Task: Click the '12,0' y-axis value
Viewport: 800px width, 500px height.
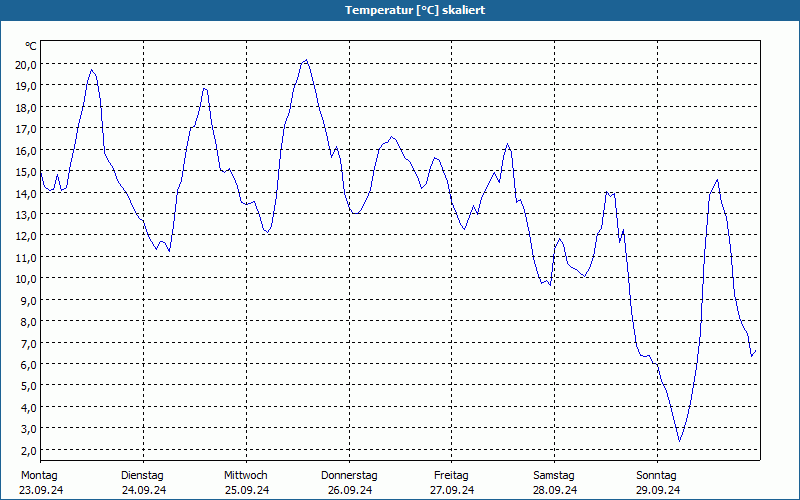Action: pos(26,236)
